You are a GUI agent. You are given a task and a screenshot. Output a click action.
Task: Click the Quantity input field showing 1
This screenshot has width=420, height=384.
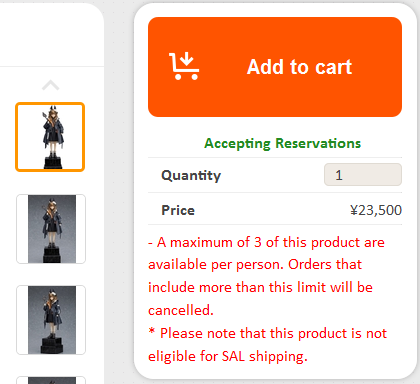(363, 175)
